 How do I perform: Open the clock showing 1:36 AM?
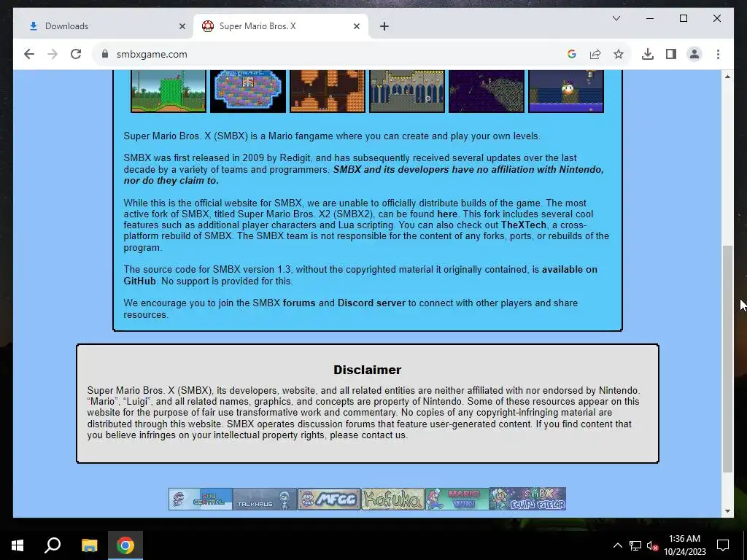(684, 545)
